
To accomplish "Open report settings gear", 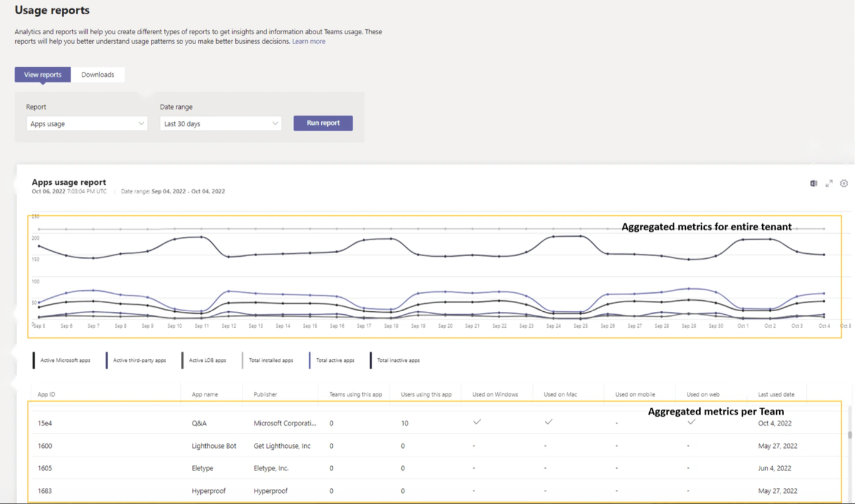I will 844,183.
